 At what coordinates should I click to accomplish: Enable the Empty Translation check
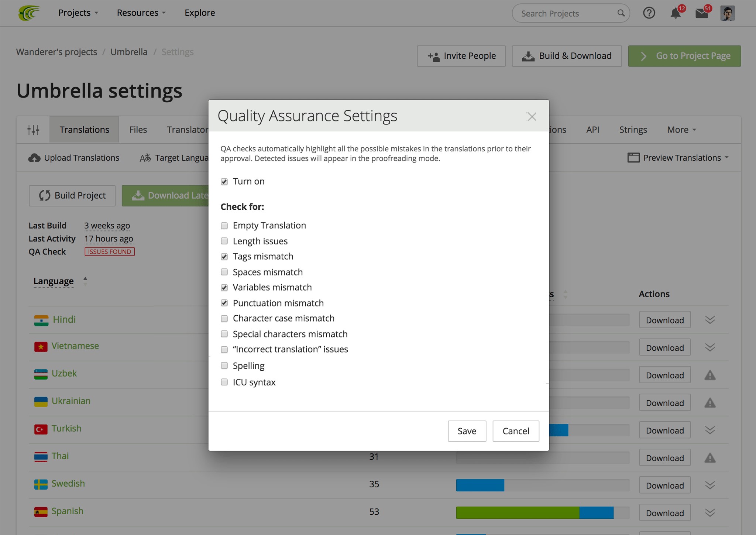pos(224,226)
